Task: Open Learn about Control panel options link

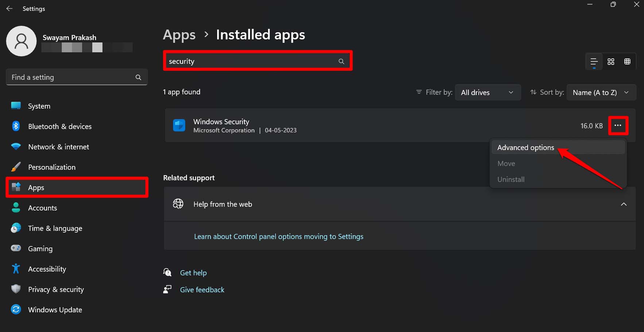Action: [278, 236]
